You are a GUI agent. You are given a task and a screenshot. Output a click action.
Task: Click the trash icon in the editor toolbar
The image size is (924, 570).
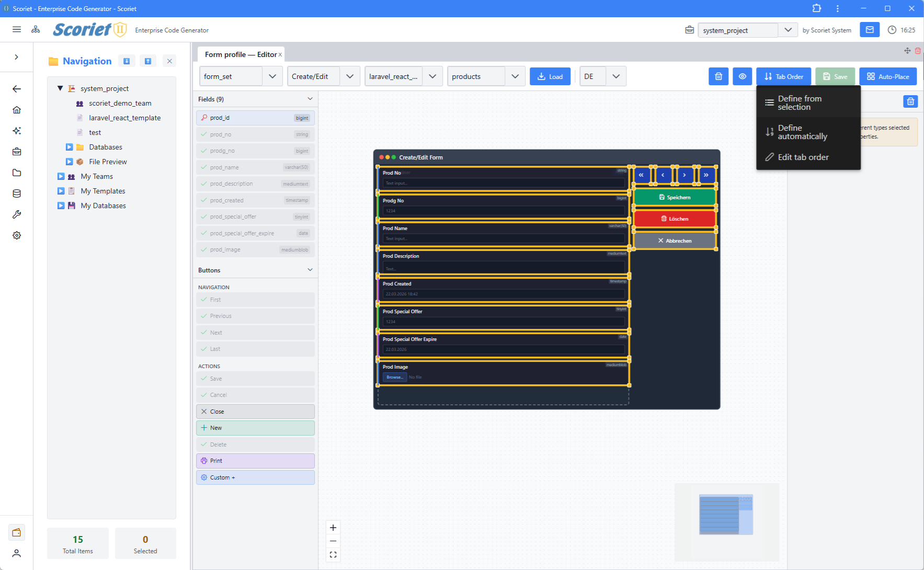[x=718, y=76]
